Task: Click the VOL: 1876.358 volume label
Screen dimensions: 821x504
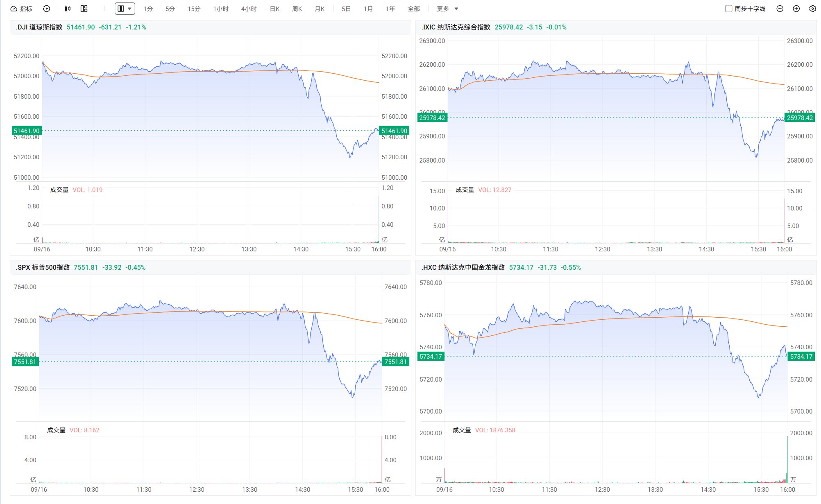Action: coord(495,430)
